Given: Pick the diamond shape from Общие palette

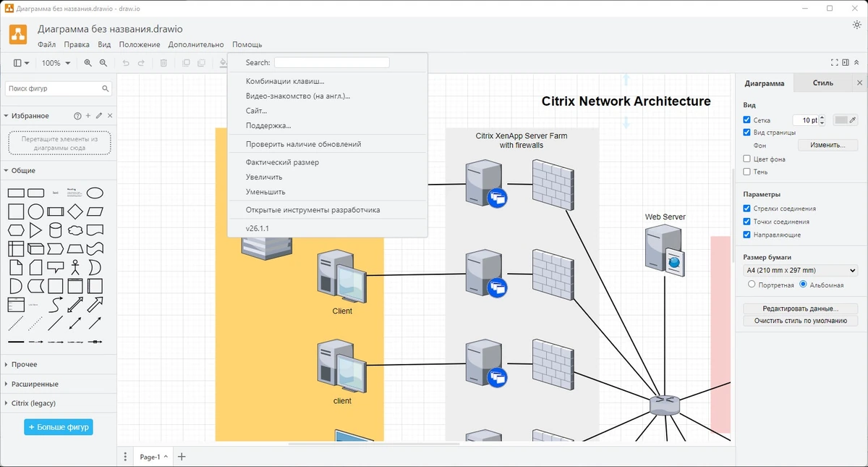Looking at the screenshot, I should tap(75, 211).
